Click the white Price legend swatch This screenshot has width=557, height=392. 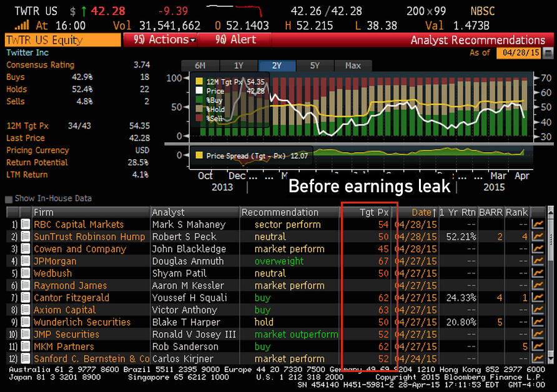pos(199,91)
